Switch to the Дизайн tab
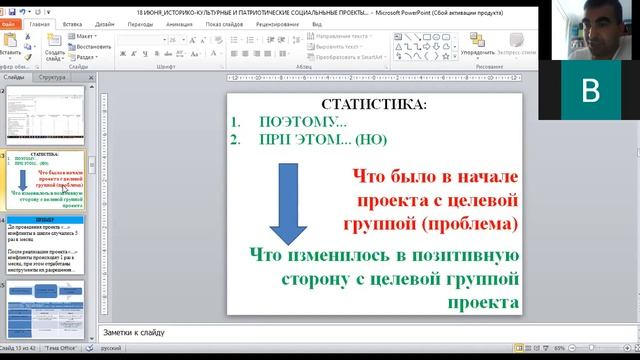Image resolution: width=640 pixels, height=360 pixels. pos(104,24)
